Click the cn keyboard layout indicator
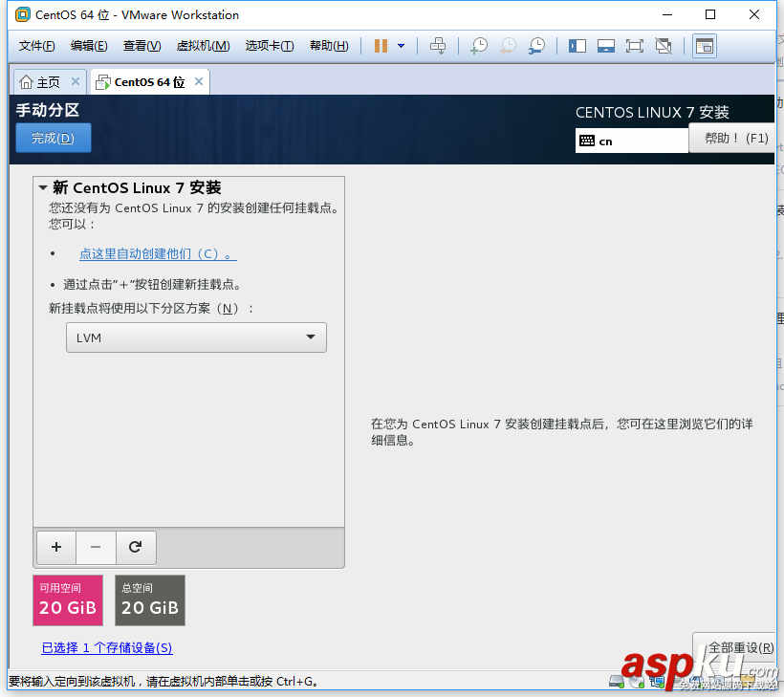This screenshot has height=697, width=784. pyautogui.click(x=632, y=141)
